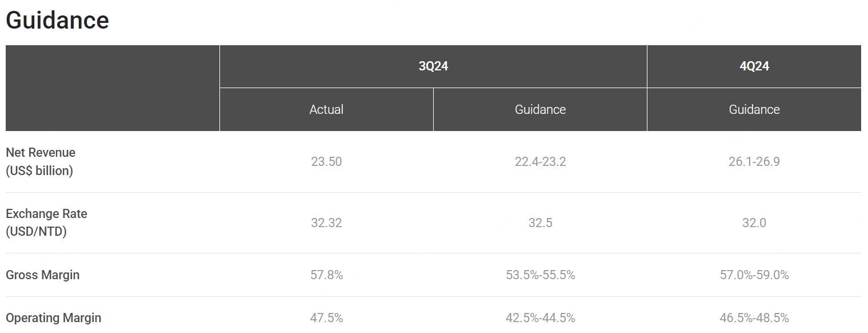This screenshot has height=333, width=868.
Task: Click the 23.50 net revenue value
Action: pos(326,161)
